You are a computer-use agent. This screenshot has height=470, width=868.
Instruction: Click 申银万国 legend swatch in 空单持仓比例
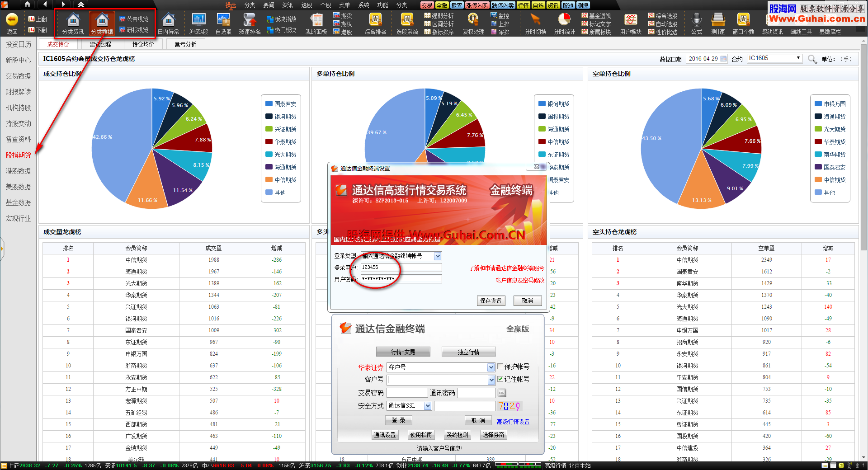818,103
